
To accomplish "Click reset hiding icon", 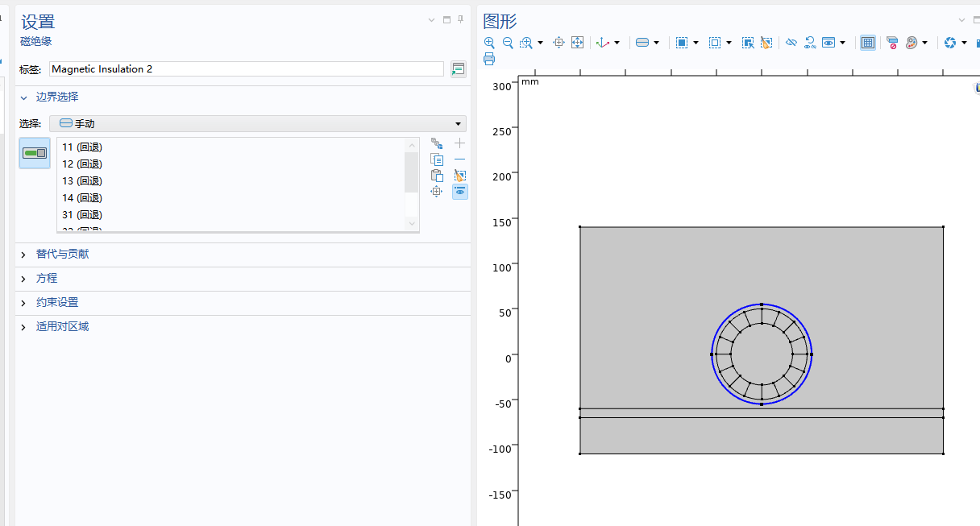I will point(810,43).
